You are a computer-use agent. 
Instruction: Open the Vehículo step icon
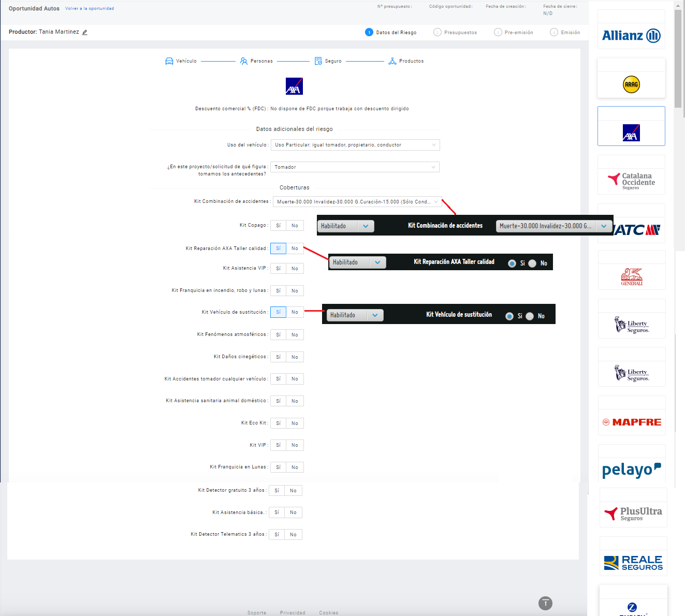click(x=169, y=61)
